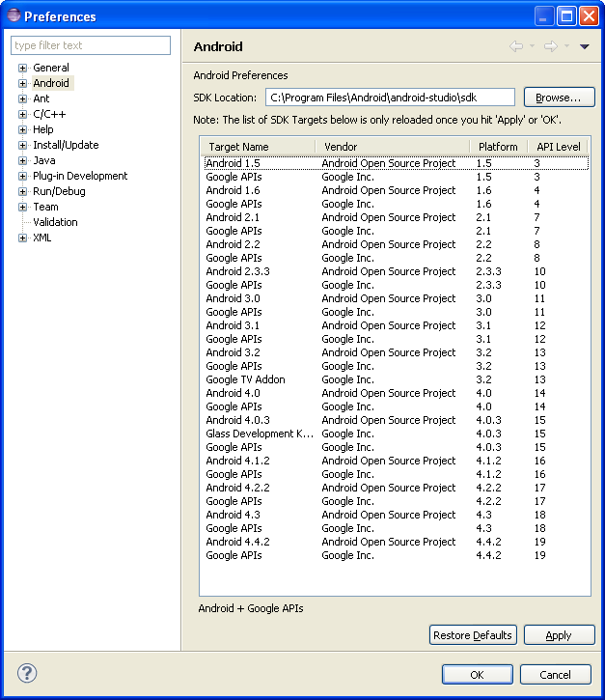Select the Install/Update preferences category
Image resolution: width=605 pixels, height=700 pixels.
[x=66, y=145]
